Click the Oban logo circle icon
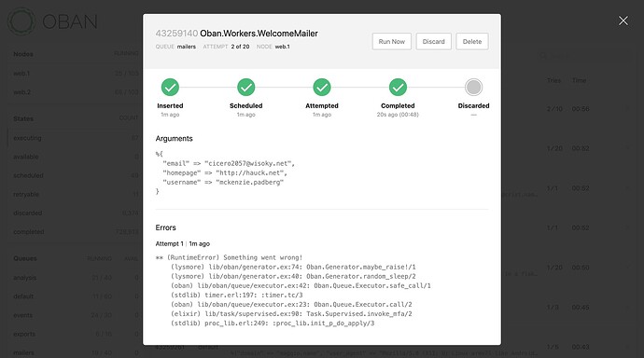Image resolution: width=644 pixels, height=358 pixels. coord(21,21)
